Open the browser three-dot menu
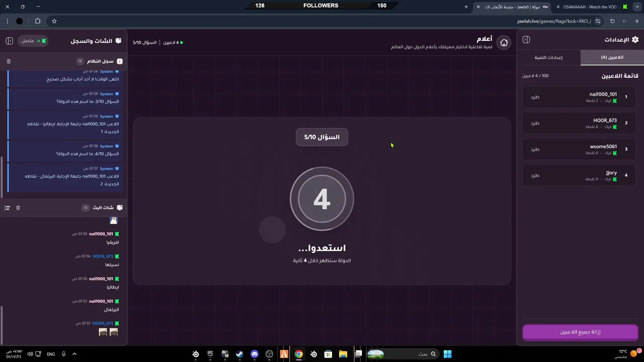Image resolution: width=644 pixels, height=362 pixels. point(7,21)
